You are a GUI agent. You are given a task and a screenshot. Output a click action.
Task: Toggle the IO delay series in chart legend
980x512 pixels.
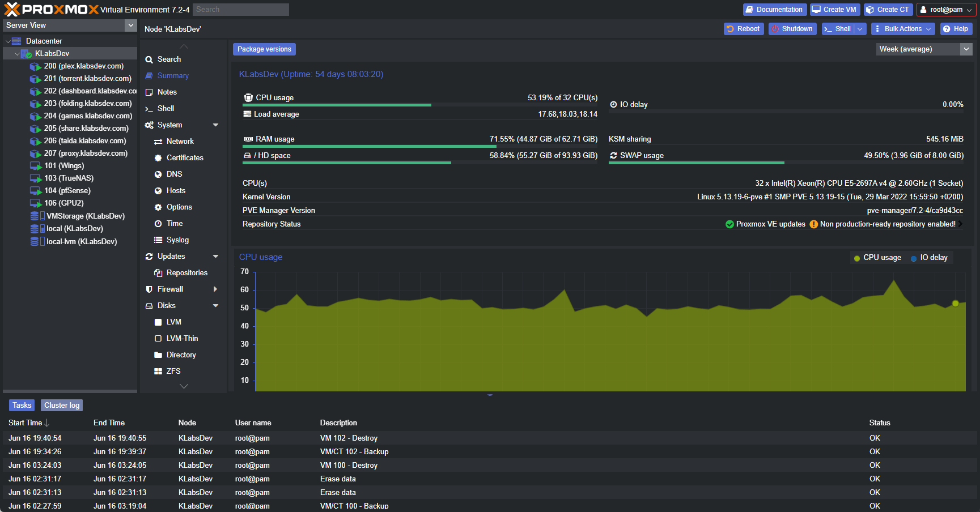coord(930,257)
